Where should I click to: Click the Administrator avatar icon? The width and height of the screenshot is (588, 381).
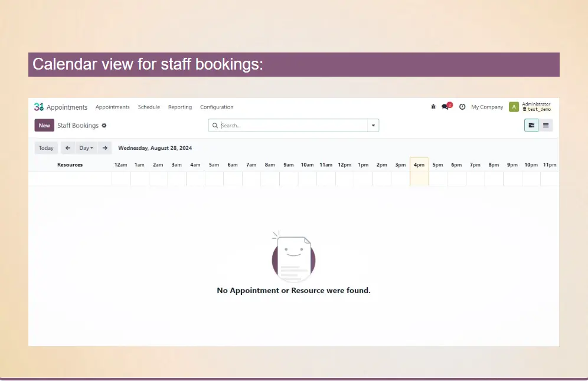[x=514, y=107]
